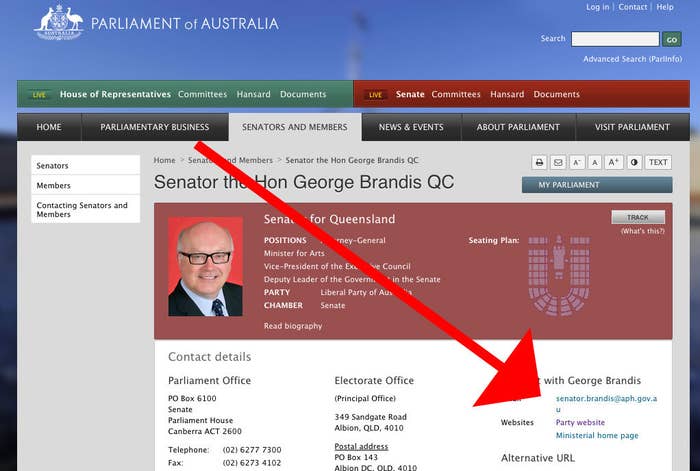700x471 pixels.
Task: Open Advanced Search (ParlInfo) link
Action: tap(633, 59)
